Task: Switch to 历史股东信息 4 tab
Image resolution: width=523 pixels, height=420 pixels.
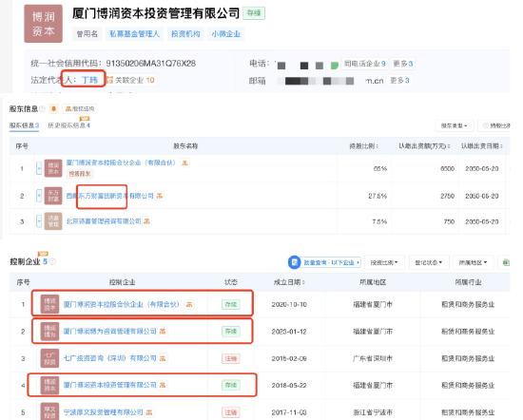Action: tap(69, 125)
